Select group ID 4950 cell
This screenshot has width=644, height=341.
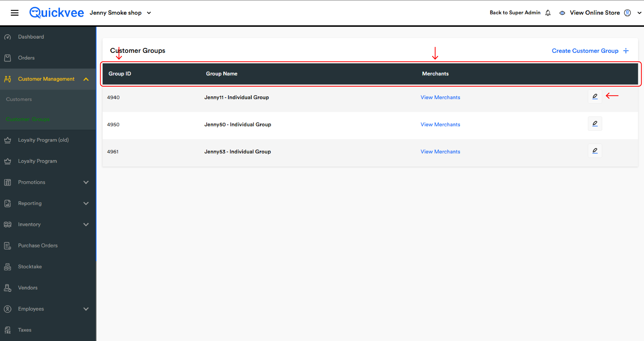click(113, 124)
